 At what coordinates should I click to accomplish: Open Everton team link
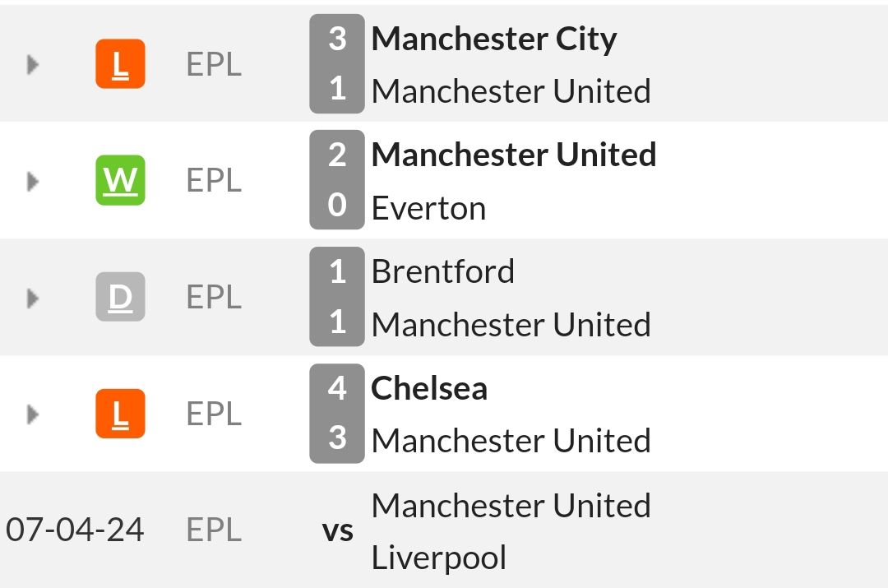[428, 208]
